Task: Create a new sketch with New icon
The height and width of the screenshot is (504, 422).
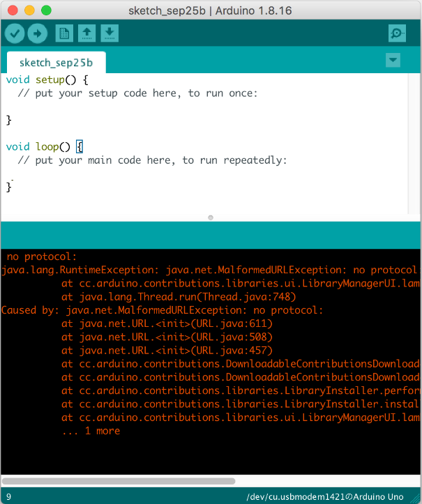Action: (64, 33)
